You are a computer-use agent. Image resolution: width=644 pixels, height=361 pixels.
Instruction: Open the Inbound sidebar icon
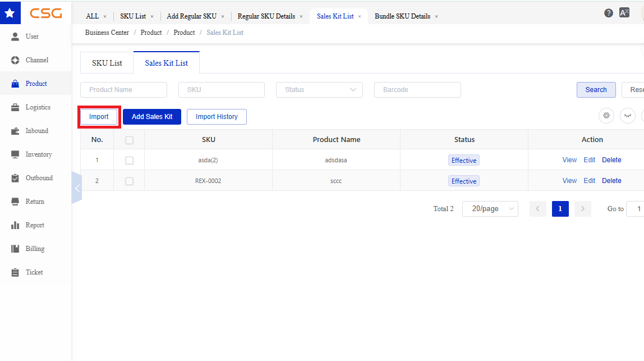pyautogui.click(x=15, y=131)
